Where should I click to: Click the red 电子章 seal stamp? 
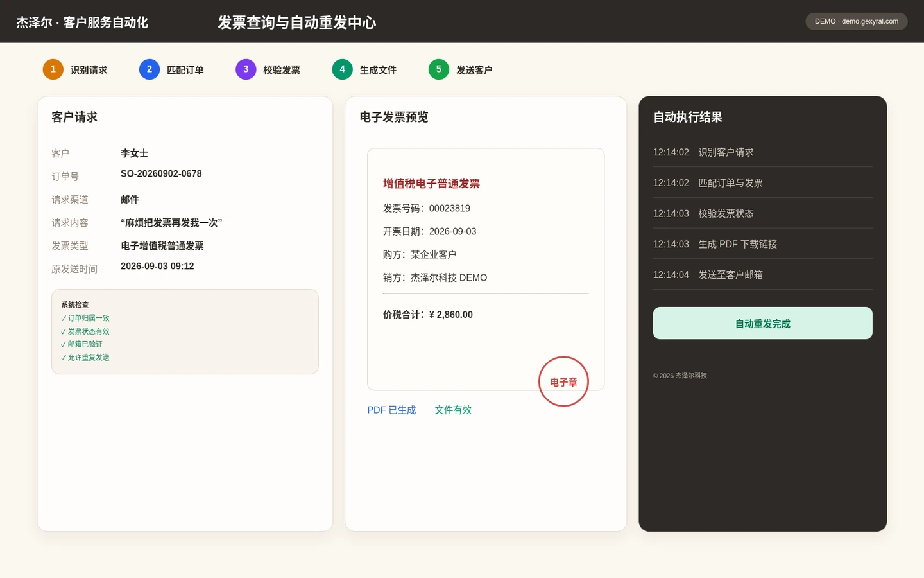563,381
